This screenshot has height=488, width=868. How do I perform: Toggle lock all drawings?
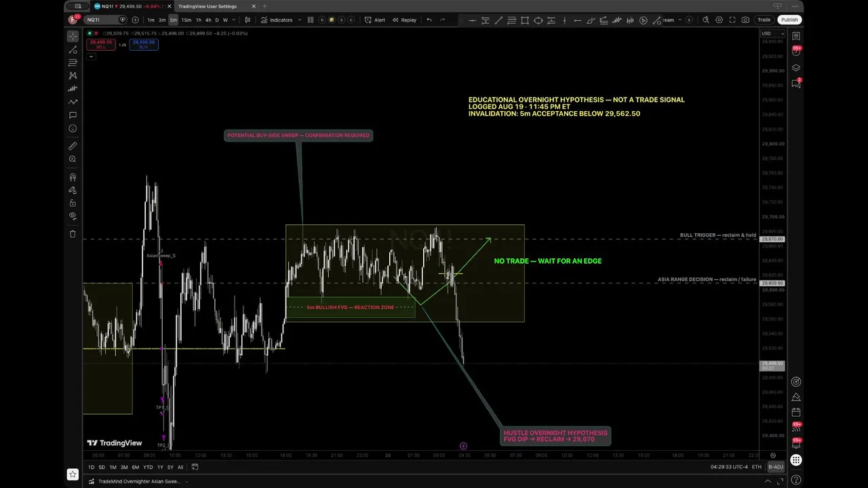click(73, 203)
